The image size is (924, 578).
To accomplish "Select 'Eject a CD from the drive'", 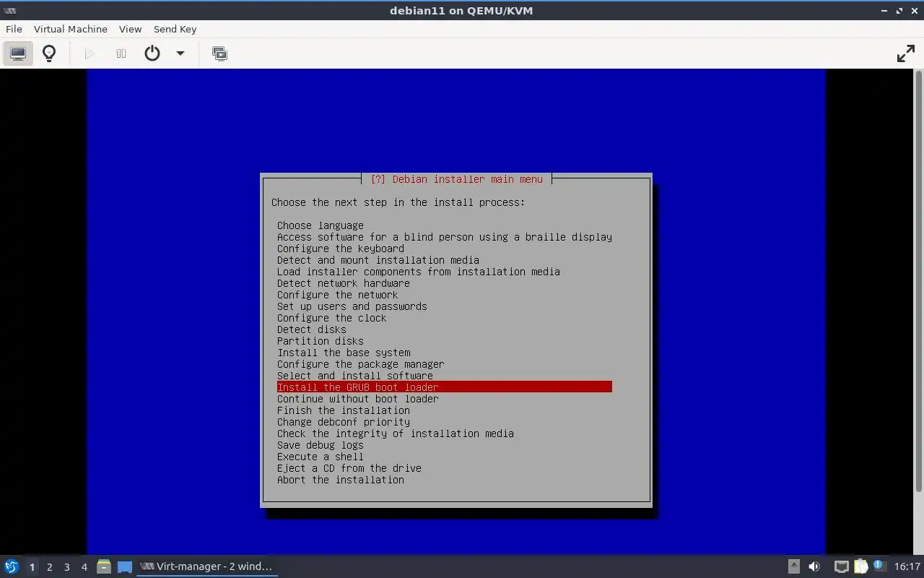I will click(349, 468).
